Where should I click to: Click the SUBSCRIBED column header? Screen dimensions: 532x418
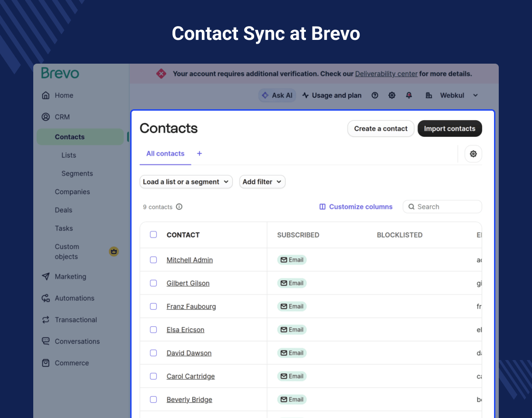(x=298, y=235)
